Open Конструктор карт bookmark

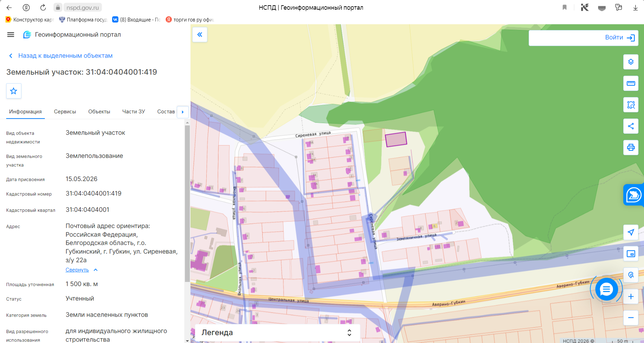click(30, 20)
